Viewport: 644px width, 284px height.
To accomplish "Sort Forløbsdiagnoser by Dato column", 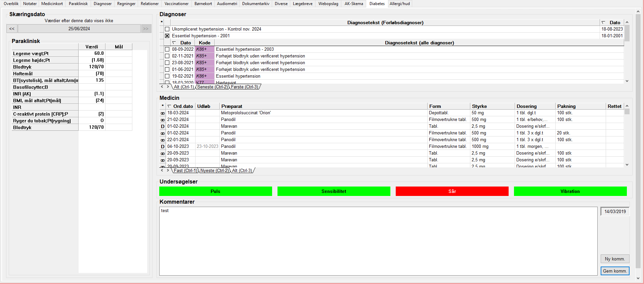I will 612,23.
